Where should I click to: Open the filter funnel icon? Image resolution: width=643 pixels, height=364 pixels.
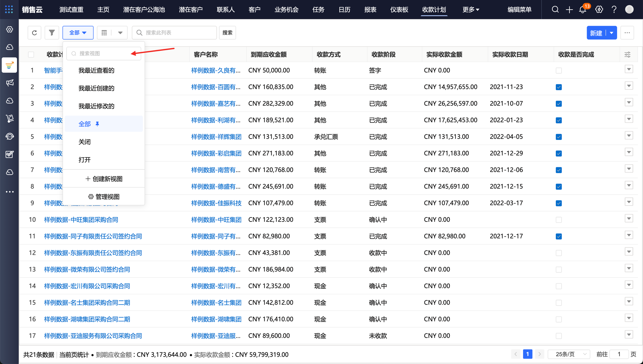pyautogui.click(x=52, y=33)
